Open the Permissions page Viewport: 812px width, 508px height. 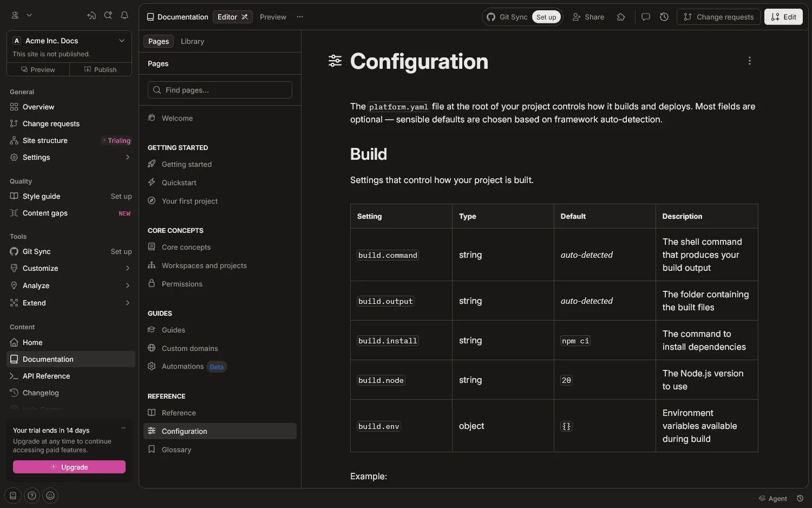click(x=220, y=284)
